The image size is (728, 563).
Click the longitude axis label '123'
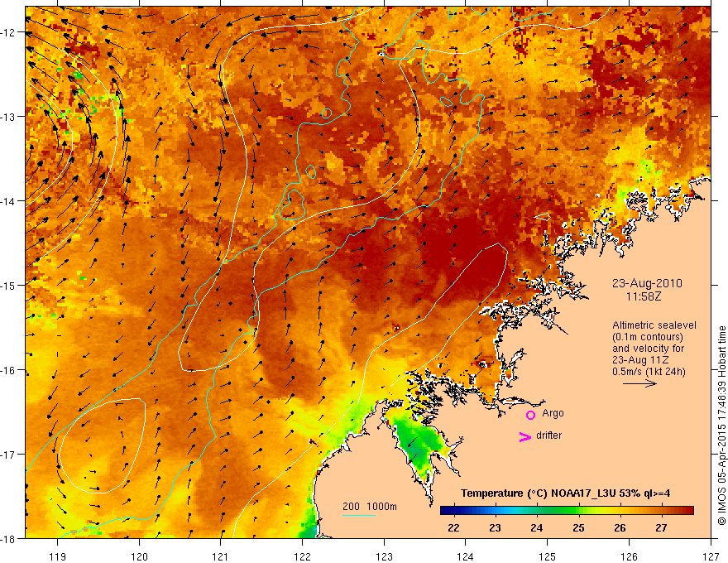384,556
